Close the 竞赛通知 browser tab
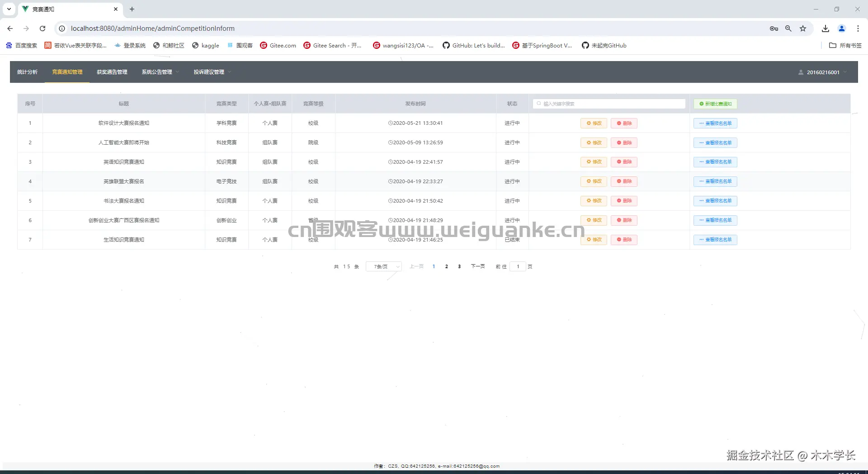Viewport: 868px width, 474px height. pos(116,9)
